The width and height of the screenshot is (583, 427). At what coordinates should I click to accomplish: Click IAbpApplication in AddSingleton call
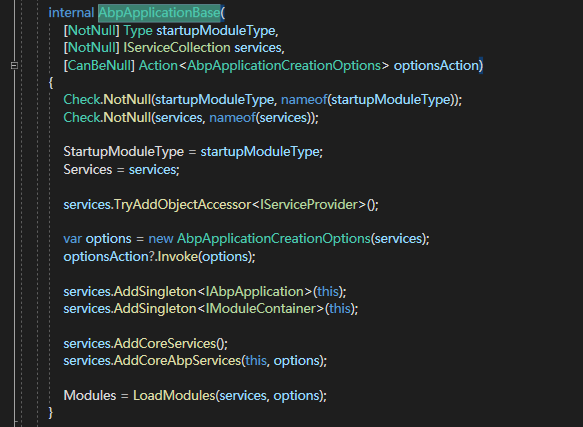point(255,292)
